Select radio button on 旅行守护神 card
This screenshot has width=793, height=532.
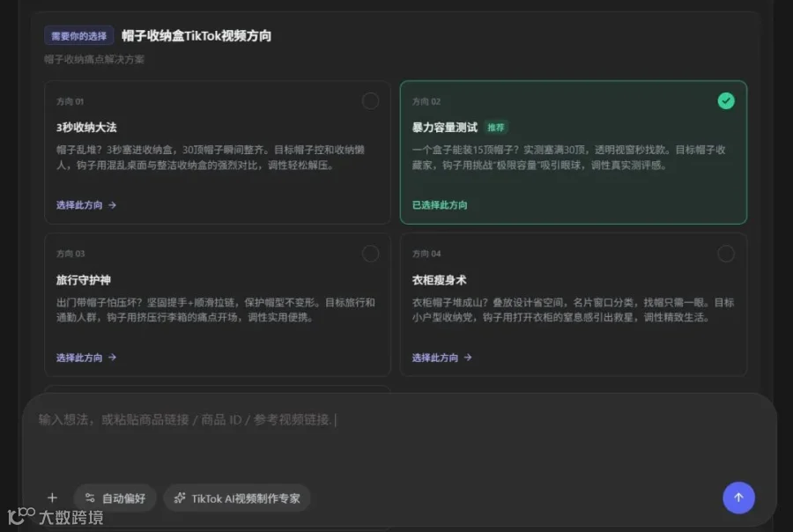370,254
